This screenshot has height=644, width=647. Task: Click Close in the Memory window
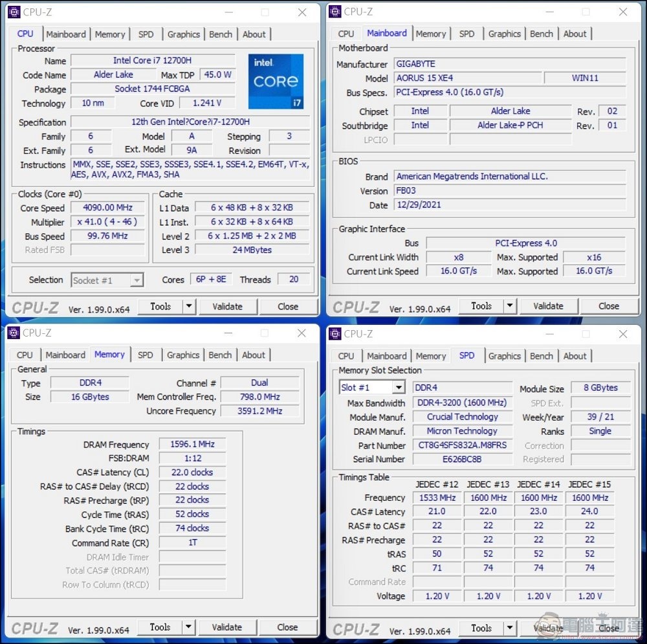[x=288, y=627]
